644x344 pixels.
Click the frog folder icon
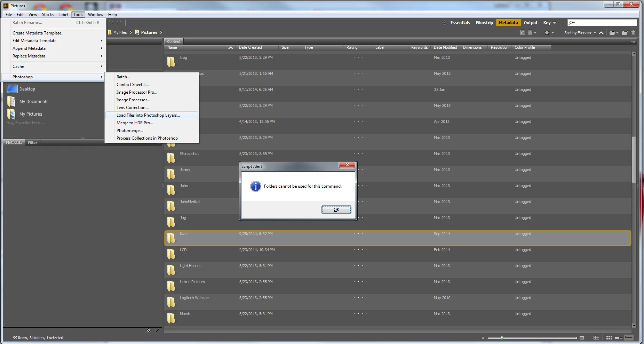click(171, 62)
